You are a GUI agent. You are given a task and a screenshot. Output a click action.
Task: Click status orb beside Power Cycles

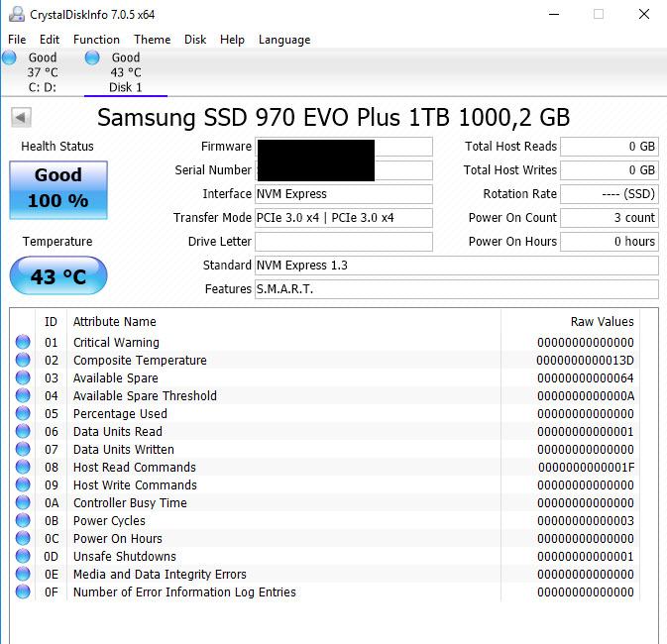(23, 520)
